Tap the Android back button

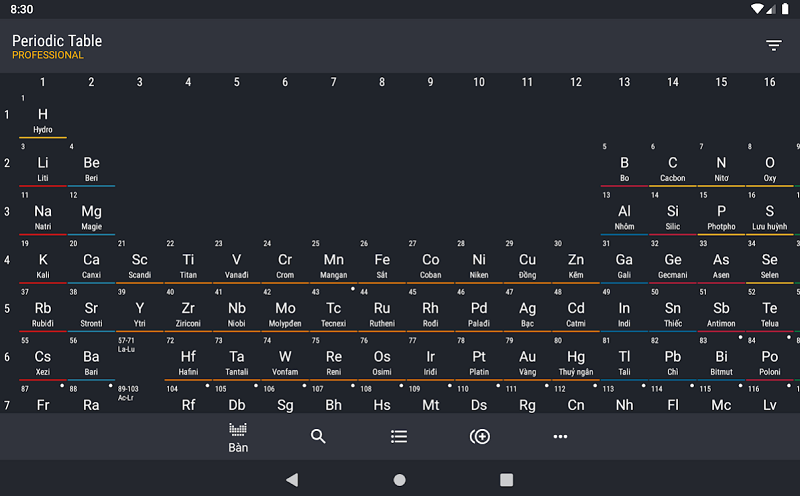coord(292,480)
